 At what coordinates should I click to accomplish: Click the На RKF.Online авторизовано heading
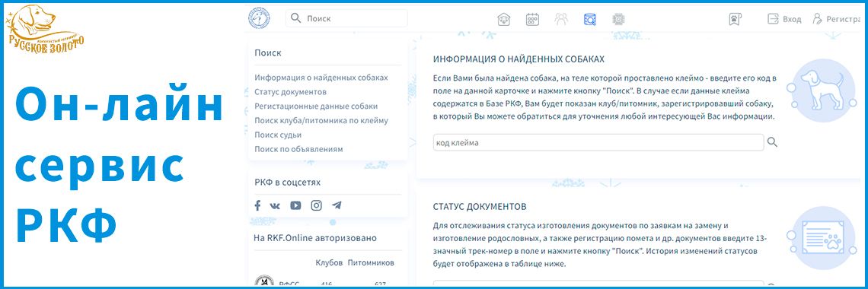pyautogui.click(x=315, y=238)
